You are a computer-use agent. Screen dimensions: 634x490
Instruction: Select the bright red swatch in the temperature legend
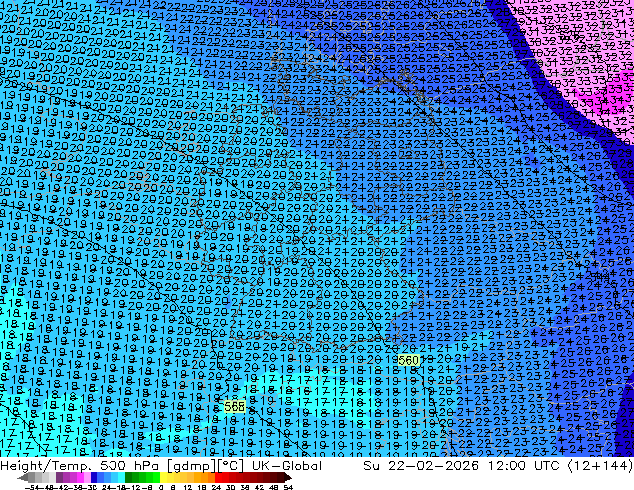(x=218, y=478)
